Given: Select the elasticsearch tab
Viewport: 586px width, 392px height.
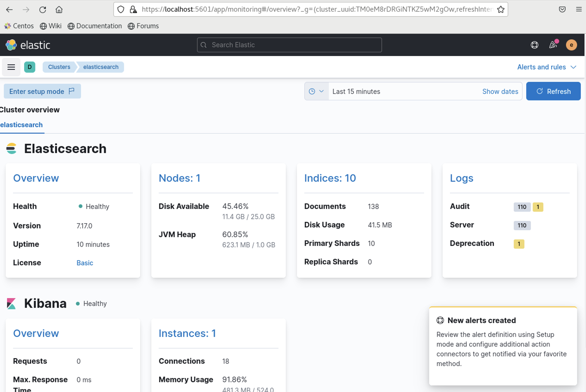Looking at the screenshot, I should pos(22,125).
